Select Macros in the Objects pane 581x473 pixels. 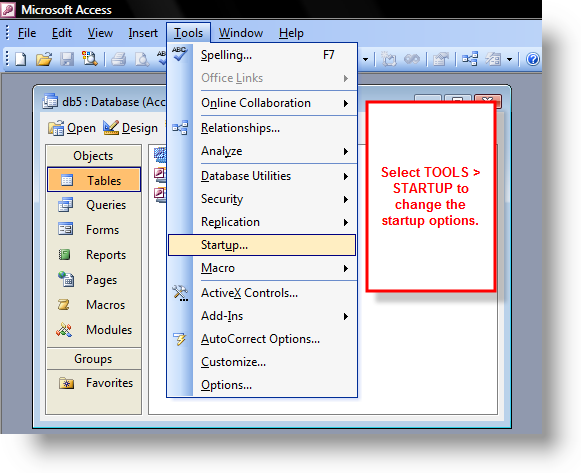point(94,305)
